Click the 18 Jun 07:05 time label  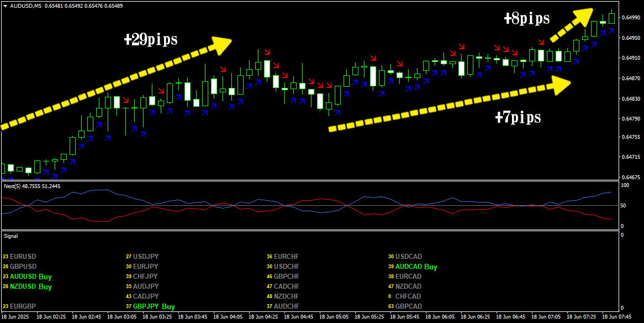pos(546,317)
